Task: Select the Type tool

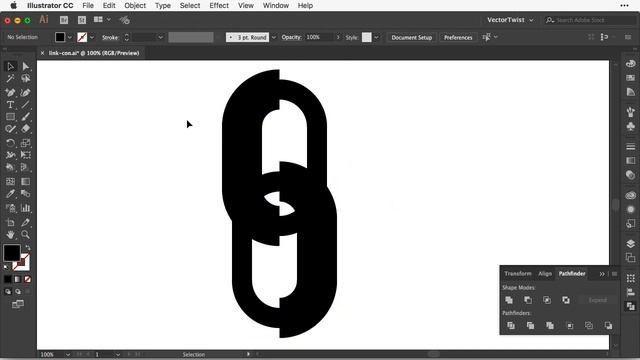Action: pos(10,105)
